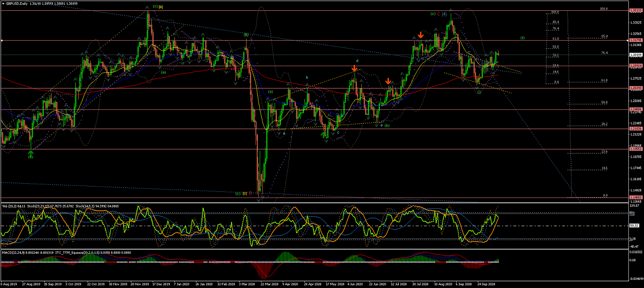Screen dimensions: 644x288
Task: Open the GBPUSD,Daily chart title triangle
Action: click(x=3, y=4)
